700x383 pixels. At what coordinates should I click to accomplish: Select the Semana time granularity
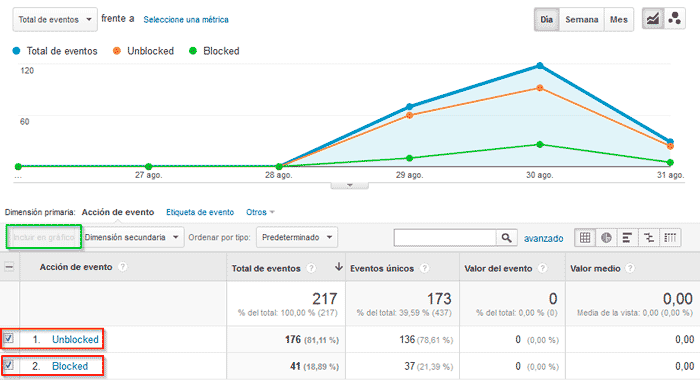coord(581,20)
